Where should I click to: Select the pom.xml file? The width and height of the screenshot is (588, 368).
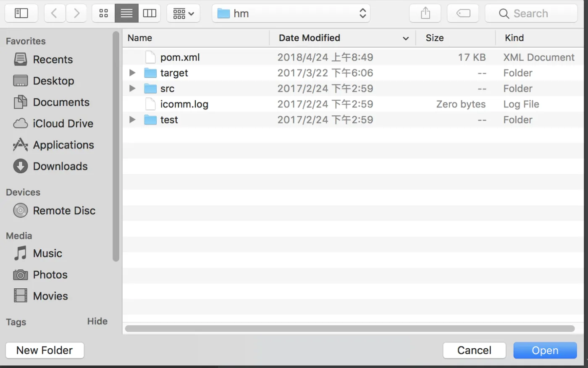click(x=353, y=57)
